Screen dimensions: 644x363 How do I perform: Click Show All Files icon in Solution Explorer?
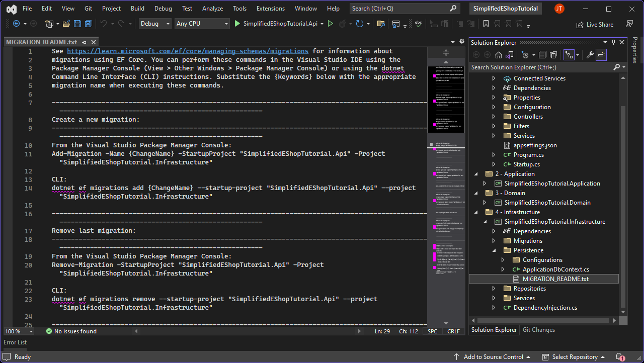tap(552, 55)
